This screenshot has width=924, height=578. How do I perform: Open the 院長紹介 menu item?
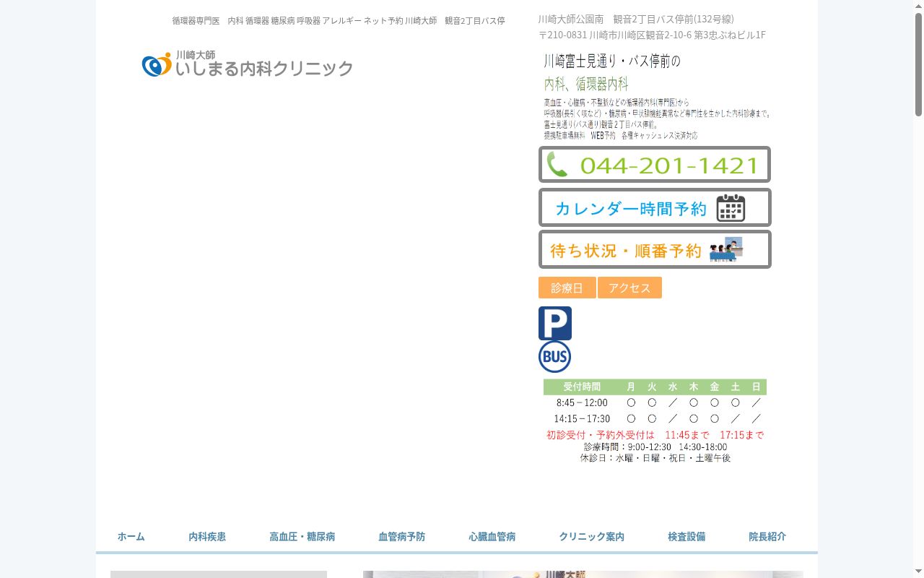pyautogui.click(x=767, y=536)
